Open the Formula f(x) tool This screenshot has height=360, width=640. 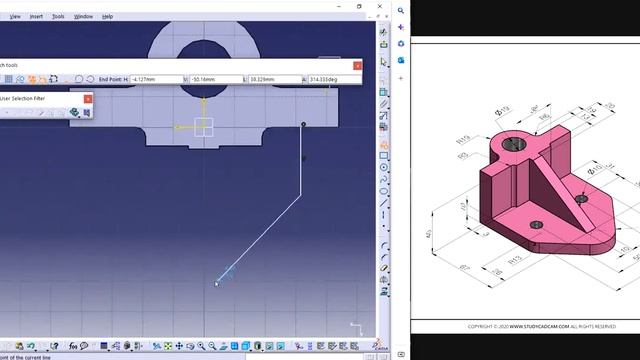click(x=73, y=346)
